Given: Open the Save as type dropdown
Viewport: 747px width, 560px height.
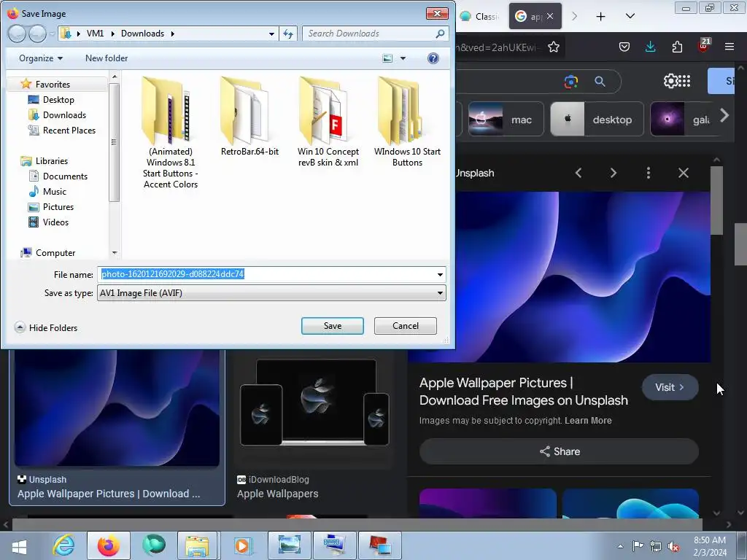Looking at the screenshot, I should (271, 293).
